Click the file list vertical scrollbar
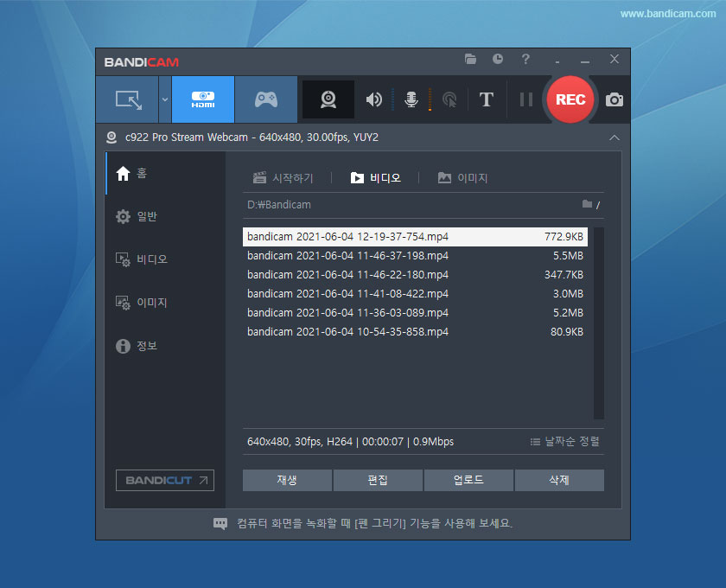Screen dimensions: 726x588 tap(599, 323)
